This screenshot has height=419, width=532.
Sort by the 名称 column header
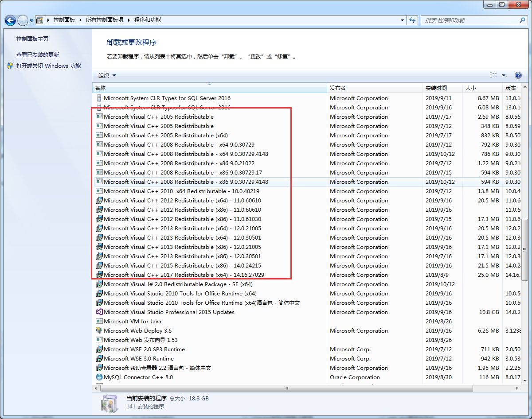(210, 88)
